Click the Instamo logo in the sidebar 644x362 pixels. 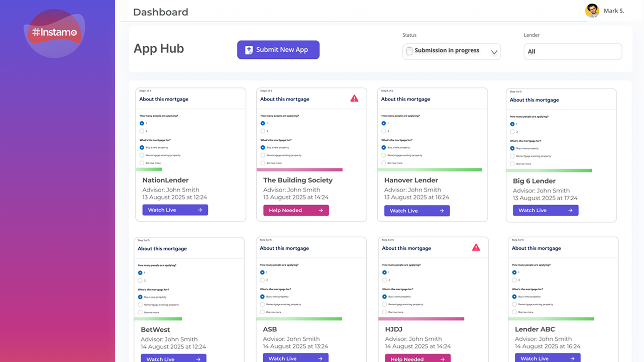click(x=54, y=32)
